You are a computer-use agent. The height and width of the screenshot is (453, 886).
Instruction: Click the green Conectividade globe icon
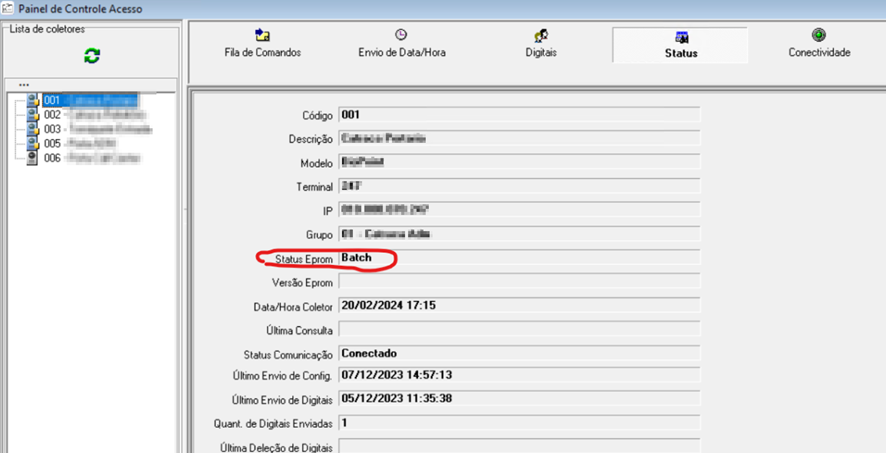tap(819, 35)
